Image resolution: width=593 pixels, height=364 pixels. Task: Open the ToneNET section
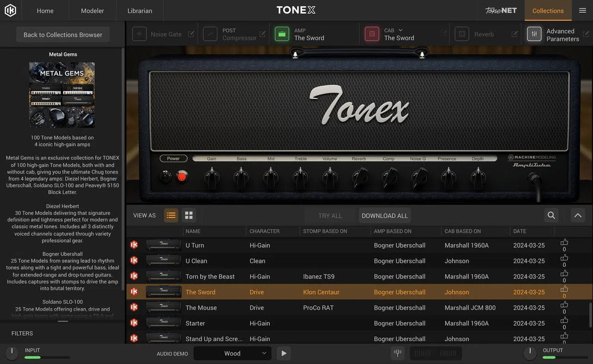500,10
